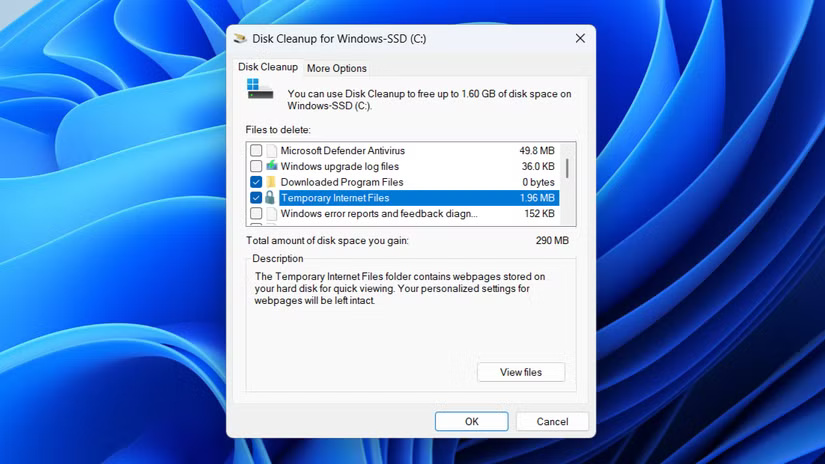Click the Windows upgrade log files icon
The image size is (825, 464).
click(x=271, y=166)
